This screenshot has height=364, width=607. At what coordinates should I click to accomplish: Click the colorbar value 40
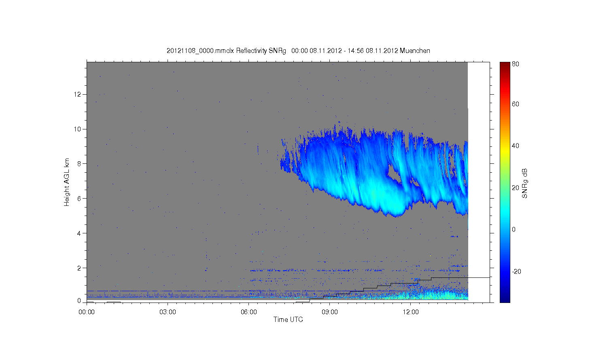(516, 146)
